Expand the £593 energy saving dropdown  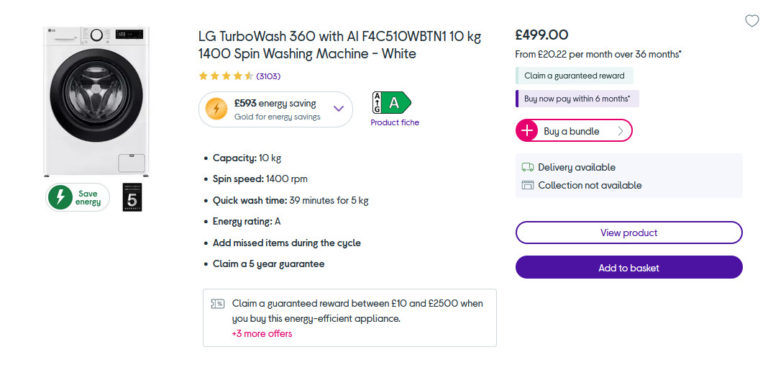click(338, 108)
